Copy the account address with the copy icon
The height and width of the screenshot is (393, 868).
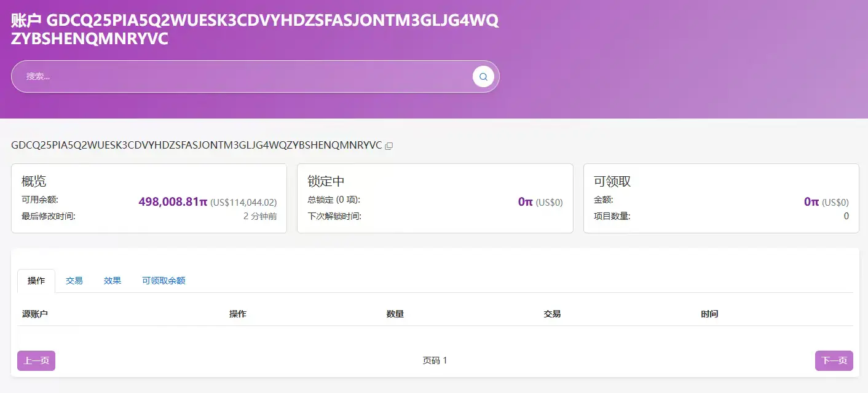pyautogui.click(x=389, y=146)
